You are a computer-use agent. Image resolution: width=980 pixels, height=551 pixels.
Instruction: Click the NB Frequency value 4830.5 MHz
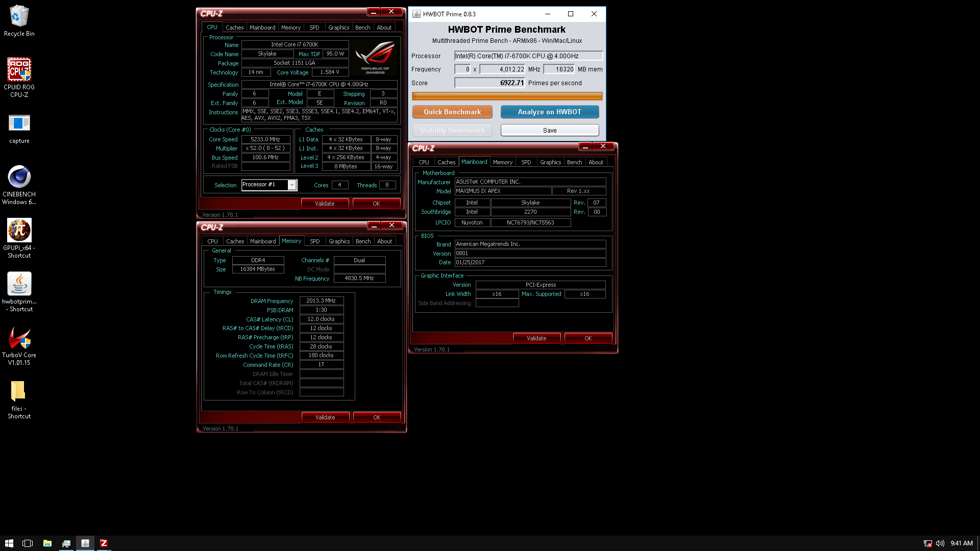(x=359, y=278)
